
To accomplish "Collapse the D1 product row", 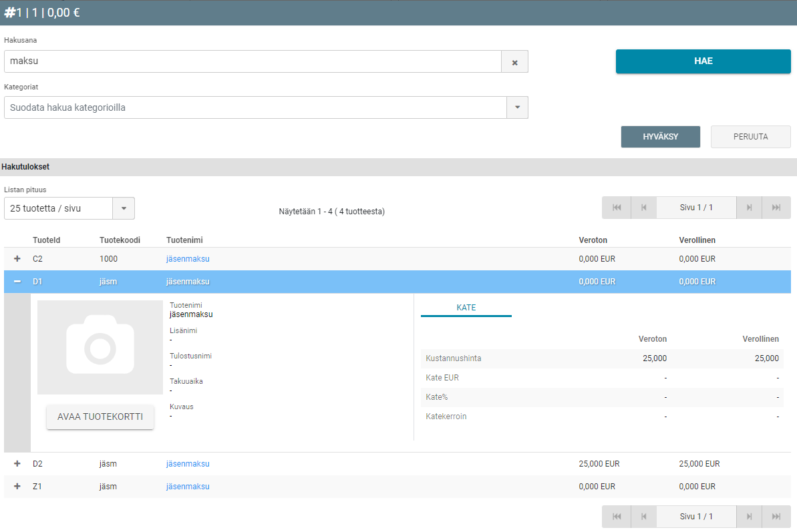I will [x=17, y=281].
